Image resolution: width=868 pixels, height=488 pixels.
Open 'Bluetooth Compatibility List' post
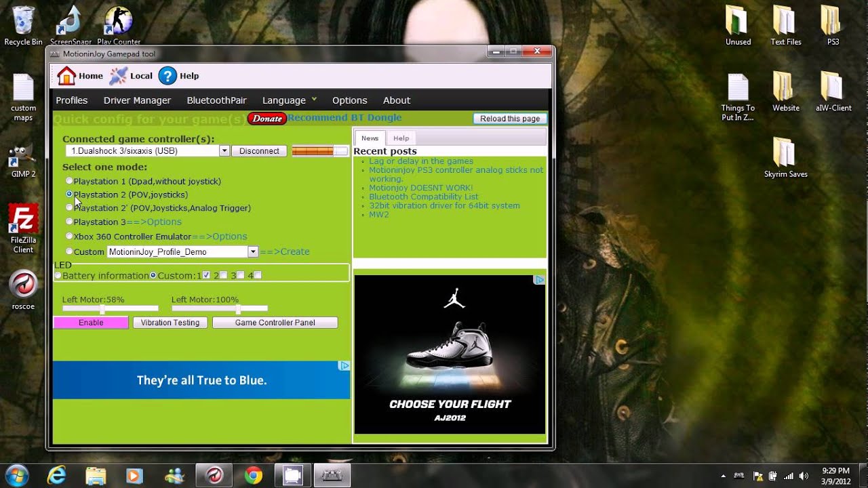(x=423, y=197)
